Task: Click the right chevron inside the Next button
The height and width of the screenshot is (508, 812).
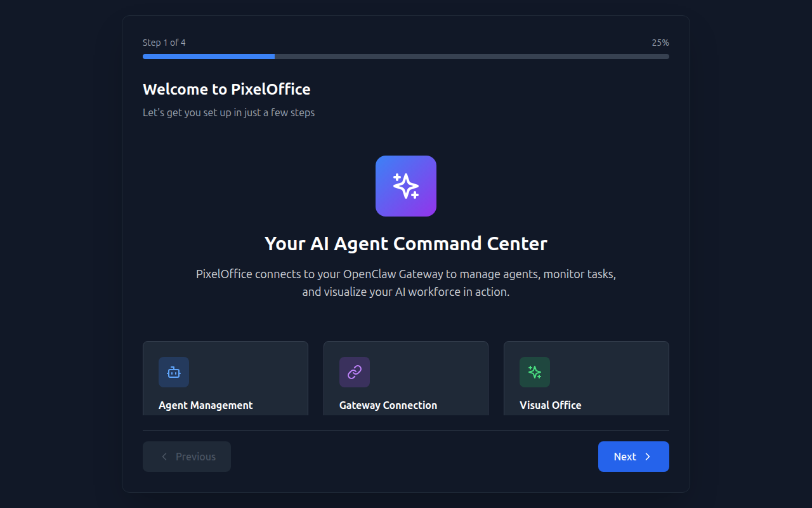Action: point(647,457)
